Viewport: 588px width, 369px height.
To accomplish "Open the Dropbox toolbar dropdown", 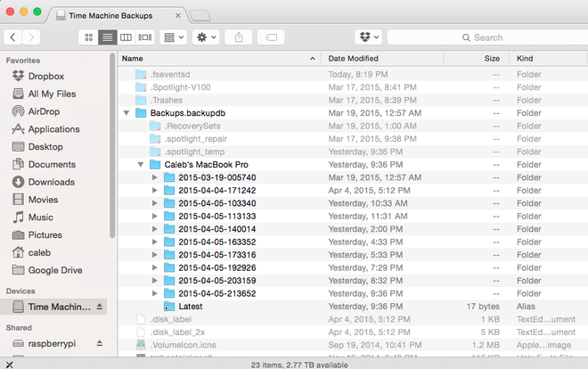I will [x=369, y=37].
